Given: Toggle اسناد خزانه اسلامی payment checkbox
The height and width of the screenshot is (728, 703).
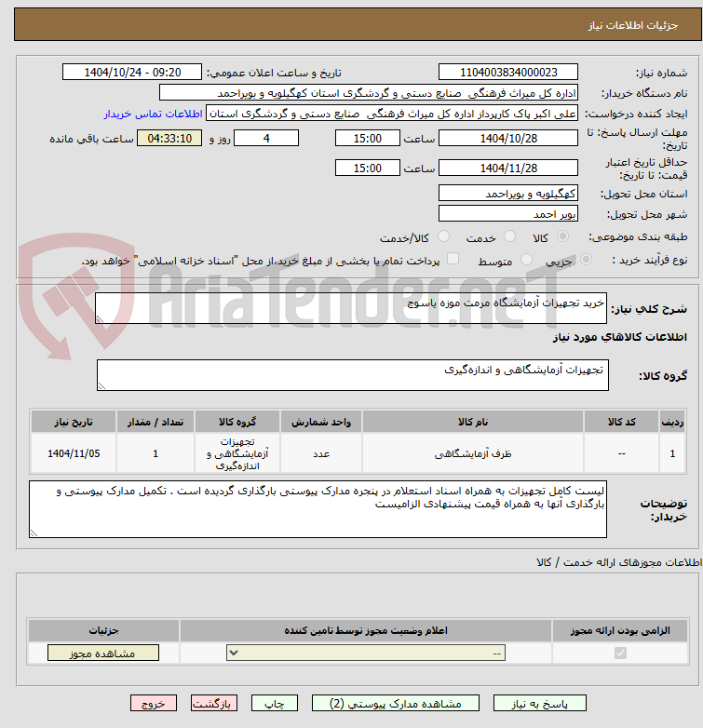Looking at the screenshot, I should (x=453, y=259).
